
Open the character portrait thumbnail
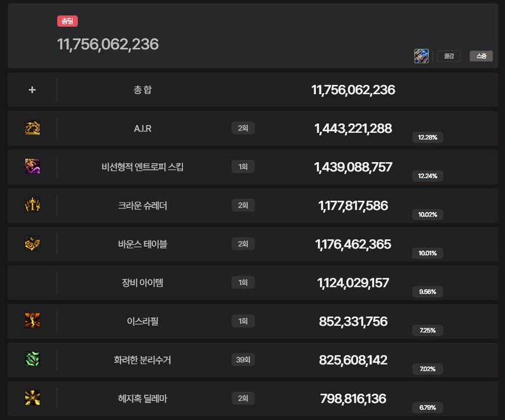(421, 56)
